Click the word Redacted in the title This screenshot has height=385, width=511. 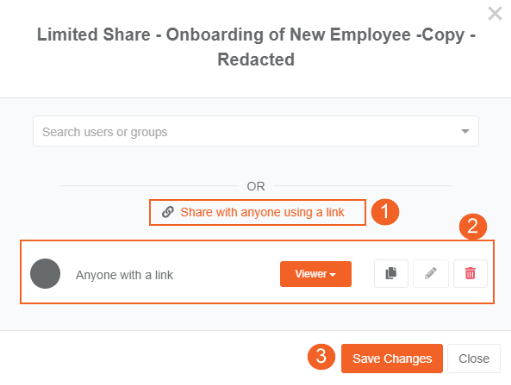[x=256, y=60]
